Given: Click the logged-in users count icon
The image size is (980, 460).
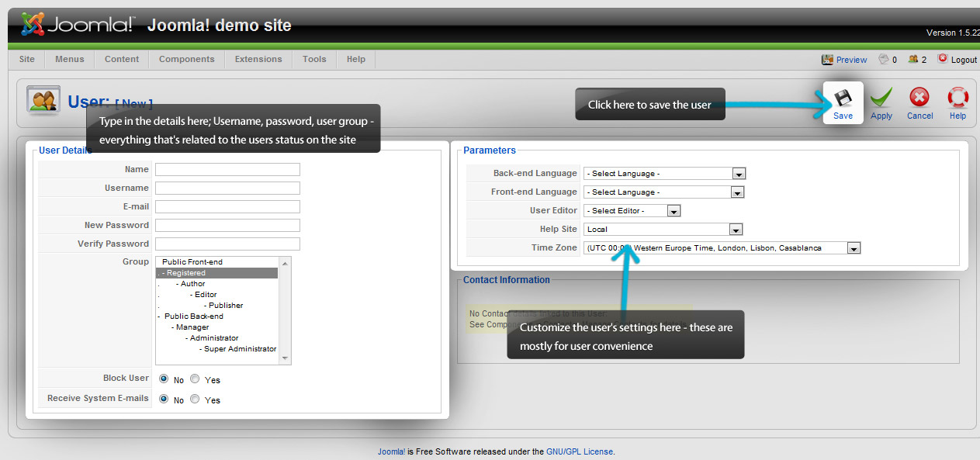Looking at the screenshot, I should tap(913, 59).
